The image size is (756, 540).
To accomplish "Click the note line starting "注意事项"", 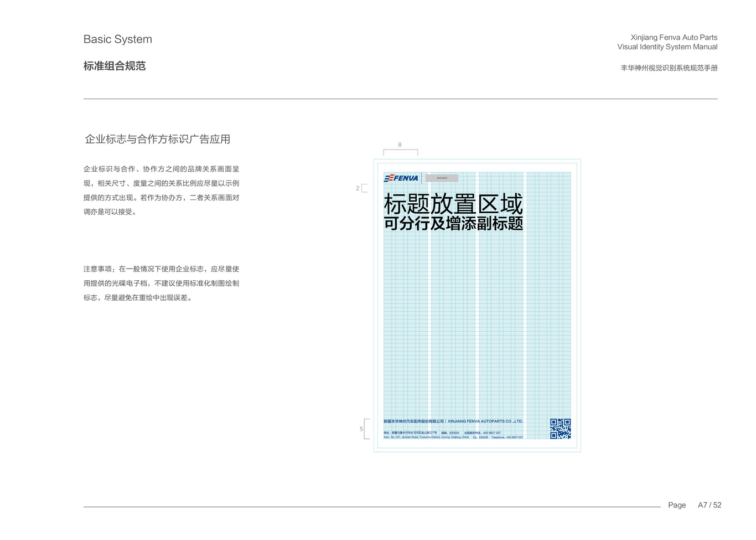I will pyautogui.click(x=162, y=269).
